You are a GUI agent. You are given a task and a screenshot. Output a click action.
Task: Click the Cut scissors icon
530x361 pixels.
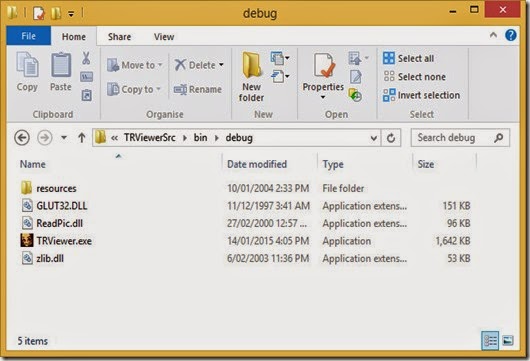tap(86, 58)
